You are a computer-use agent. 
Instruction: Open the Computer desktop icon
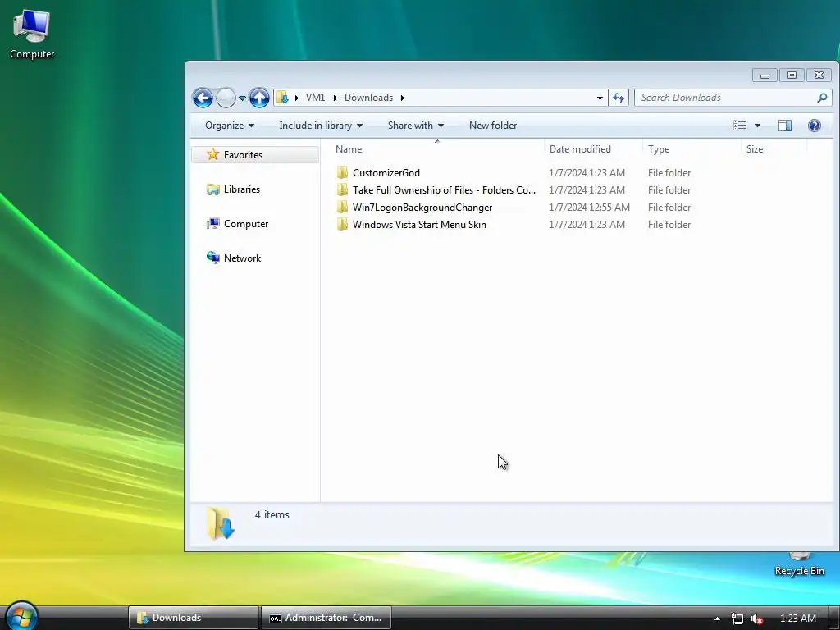(32, 34)
